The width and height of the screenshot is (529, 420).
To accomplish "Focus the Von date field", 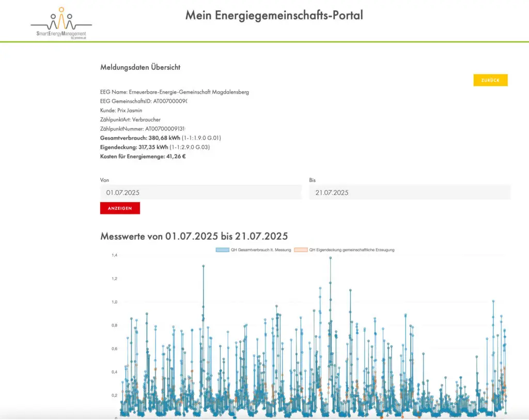I will tap(200, 192).
